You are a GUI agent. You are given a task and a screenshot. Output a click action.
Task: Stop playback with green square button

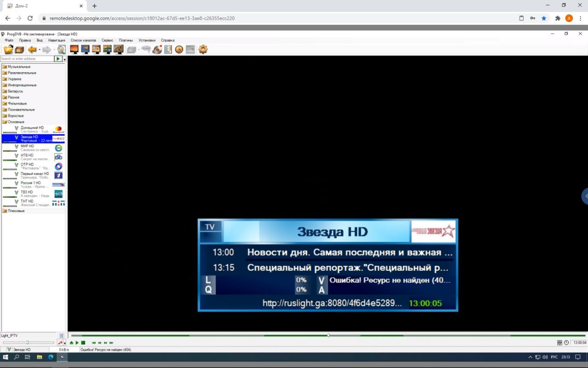[x=83, y=343]
